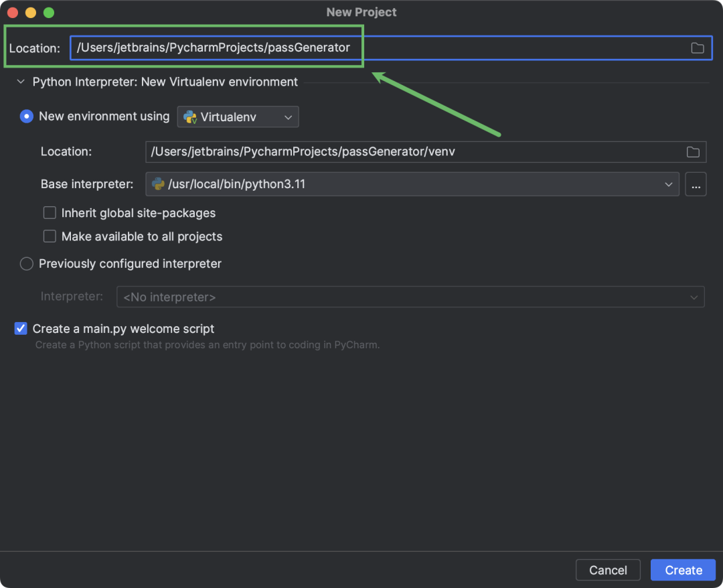Collapse the Python Interpreter section

[21, 82]
